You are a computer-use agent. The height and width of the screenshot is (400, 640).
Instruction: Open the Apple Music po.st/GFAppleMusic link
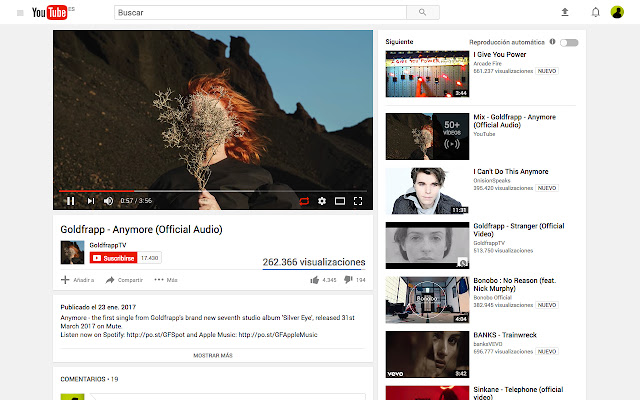point(278,335)
